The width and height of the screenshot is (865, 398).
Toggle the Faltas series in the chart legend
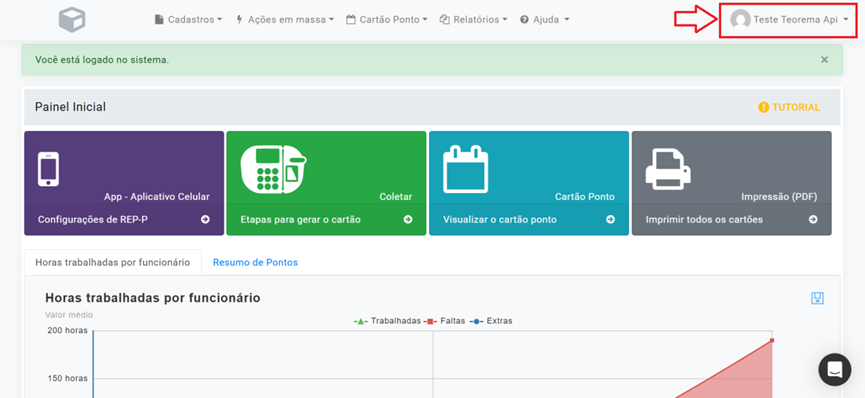[x=445, y=321]
